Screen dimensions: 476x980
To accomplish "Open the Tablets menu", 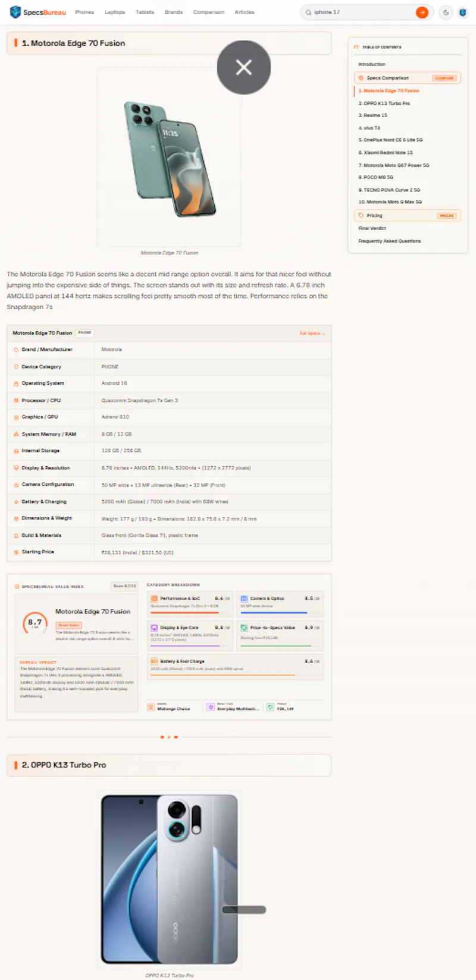I will (x=145, y=12).
